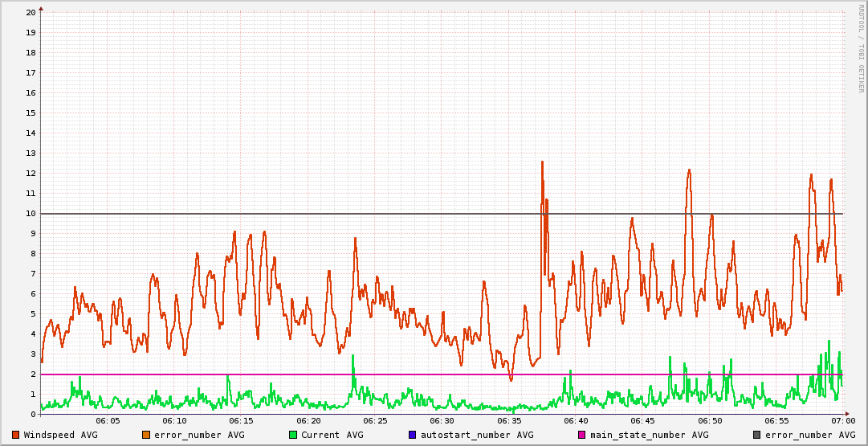Click the blue autostart_number legend swatch
The image size is (868, 446).
click(412, 435)
